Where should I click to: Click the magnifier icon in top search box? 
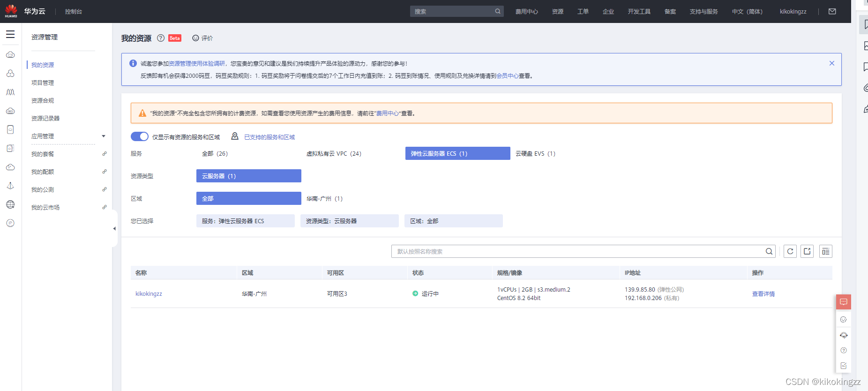coord(498,11)
